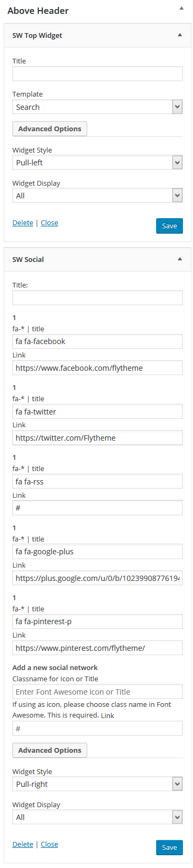Viewport: 193px width, 868px height.
Task: Click the fa fa-pinterest-p class field
Action: (98, 622)
